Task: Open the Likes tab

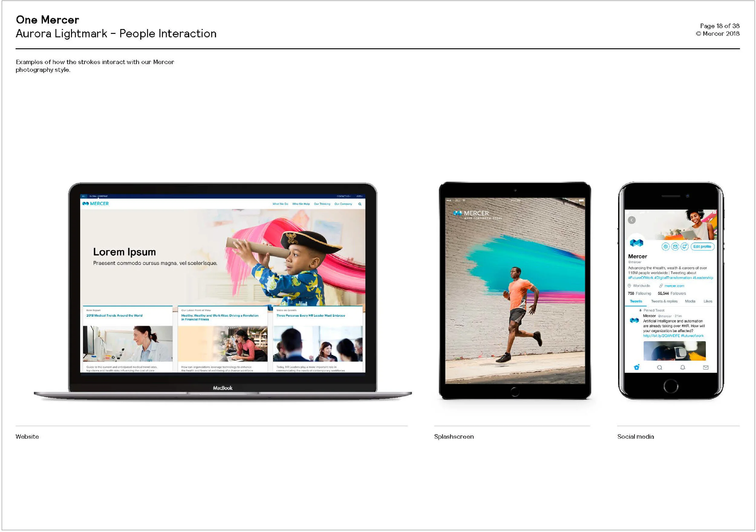Action: (708, 301)
